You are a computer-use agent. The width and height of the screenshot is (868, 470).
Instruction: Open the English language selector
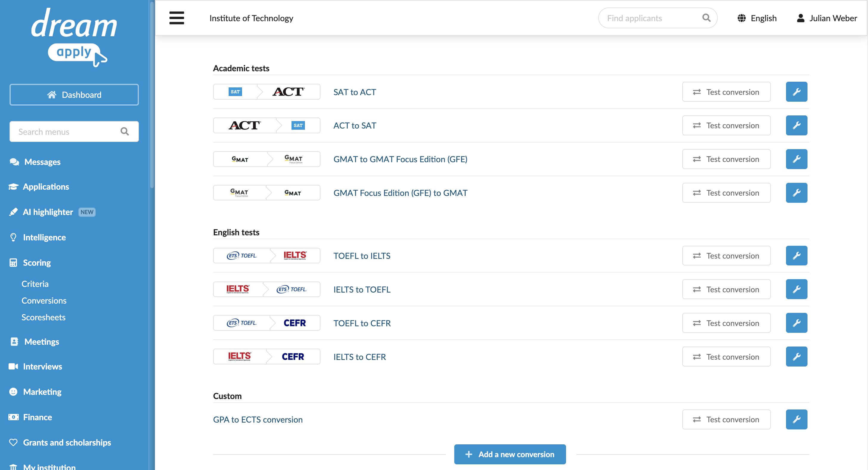click(757, 18)
